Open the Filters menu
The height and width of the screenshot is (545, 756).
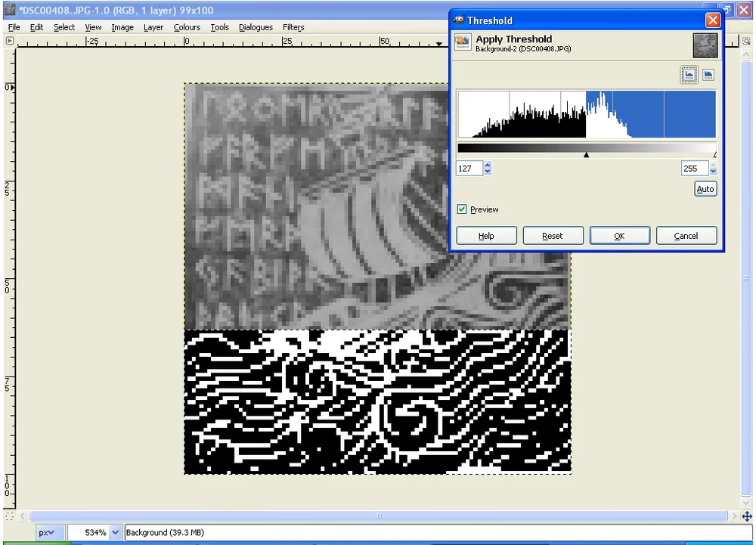click(x=293, y=27)
